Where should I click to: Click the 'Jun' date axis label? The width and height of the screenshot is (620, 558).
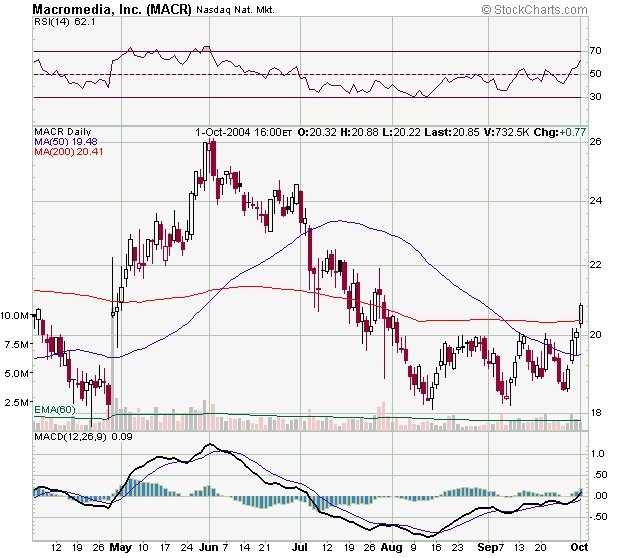pyautogui.click(x=208, y=547)
